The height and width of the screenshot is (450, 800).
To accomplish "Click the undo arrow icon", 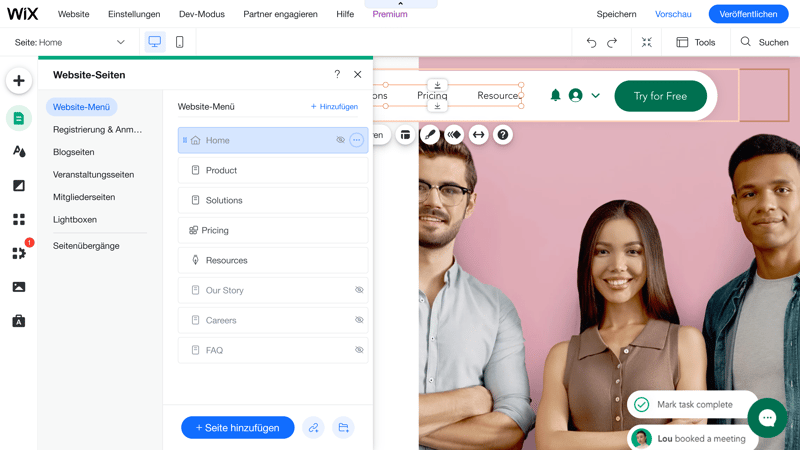I will click(x=591, y=42).
